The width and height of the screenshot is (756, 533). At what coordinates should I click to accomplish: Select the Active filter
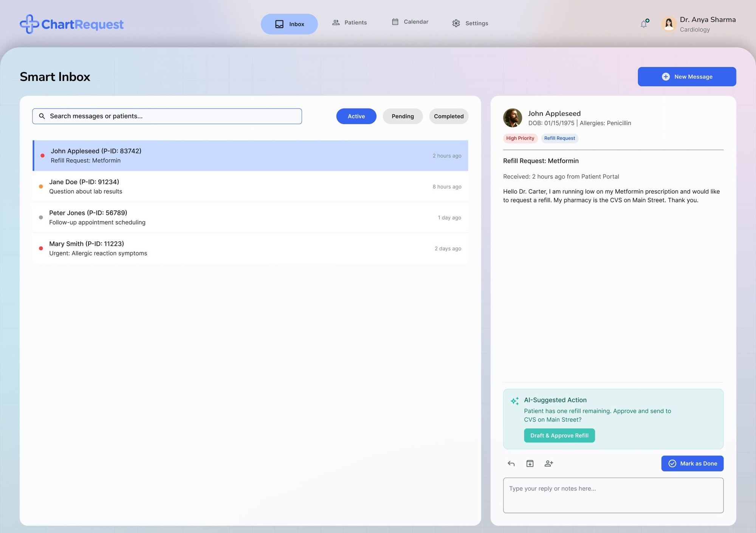click(x=356, y=116)
